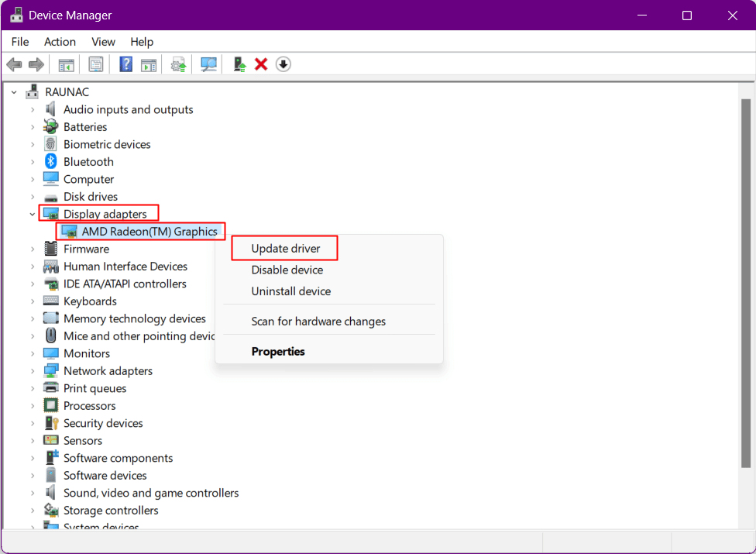Click the Network adapters category icon

point(50,371)
